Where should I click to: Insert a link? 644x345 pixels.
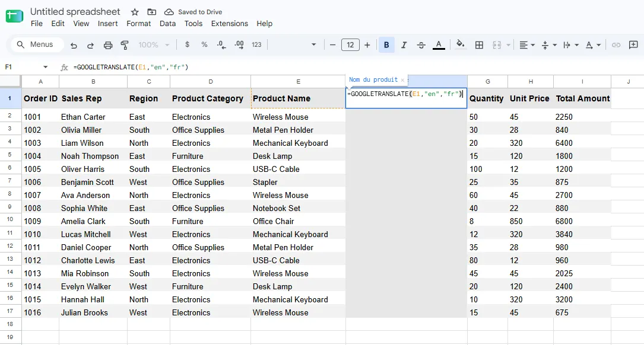616,44
